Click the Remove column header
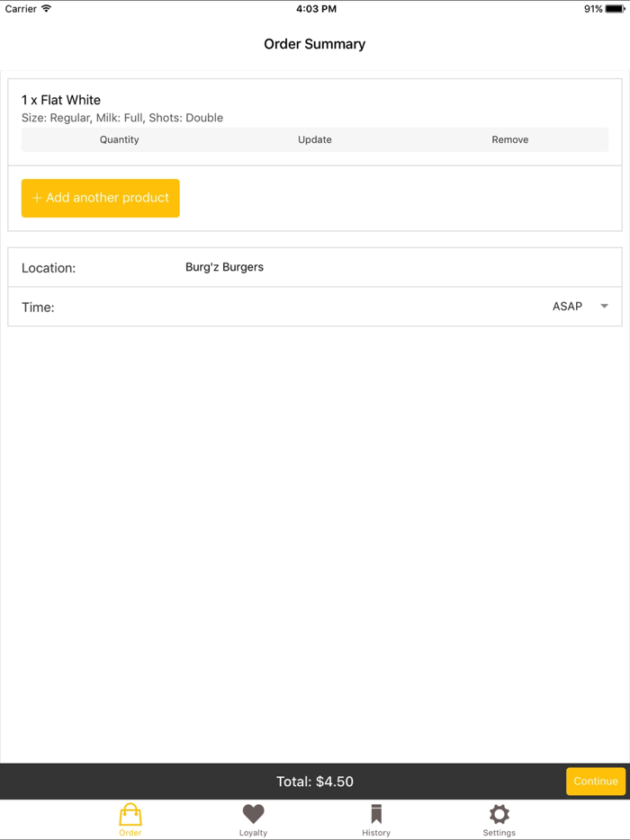 pos(509,139)
